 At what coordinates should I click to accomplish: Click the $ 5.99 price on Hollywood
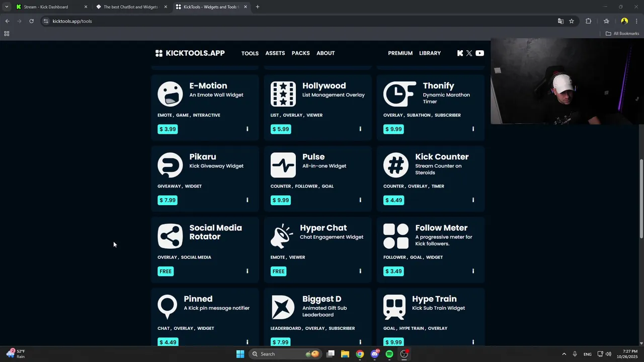(x=281, y=129)
